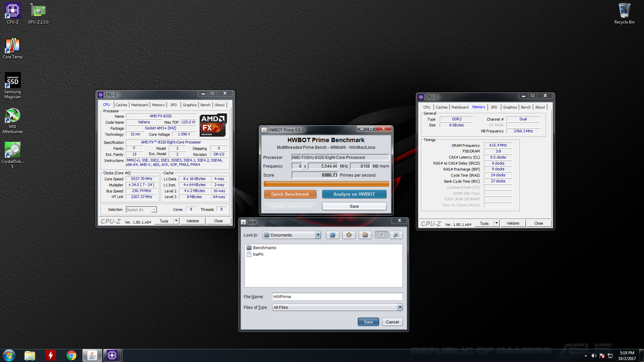Open the Recycle Bin
Viewport: 644px width, 362px height.
point(624,13)
